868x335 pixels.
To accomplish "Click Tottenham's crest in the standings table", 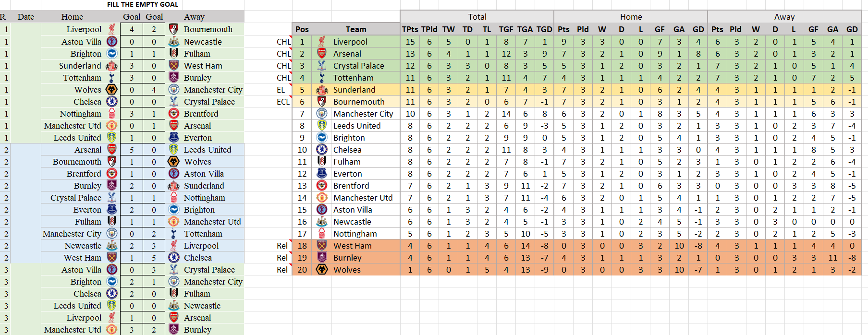I will tap(322, 78).
